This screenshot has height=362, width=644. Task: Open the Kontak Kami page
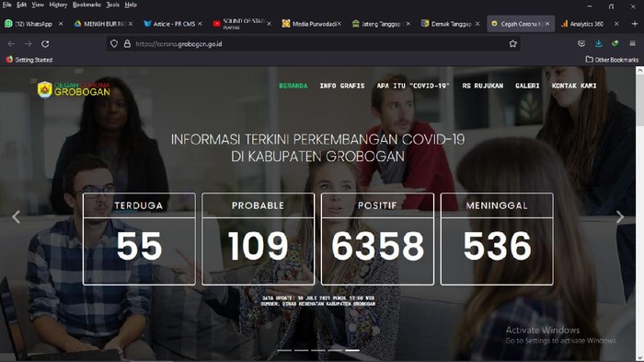tap(574, 86)
